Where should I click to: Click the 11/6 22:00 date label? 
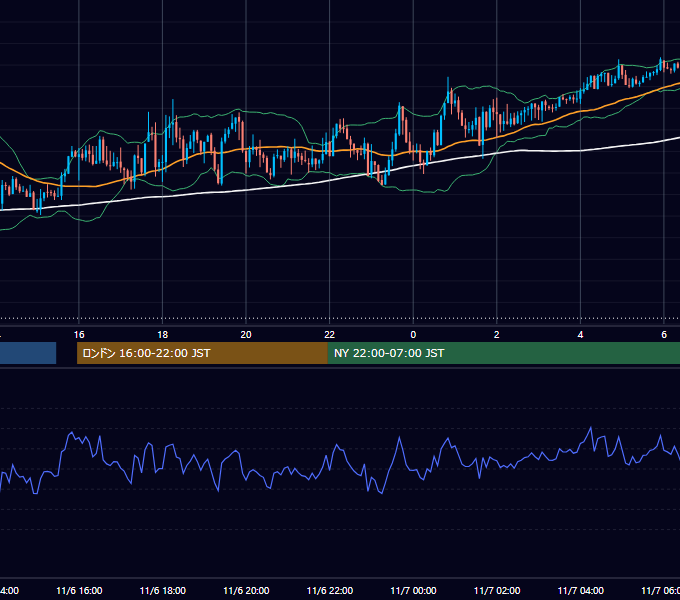(330, 591)
